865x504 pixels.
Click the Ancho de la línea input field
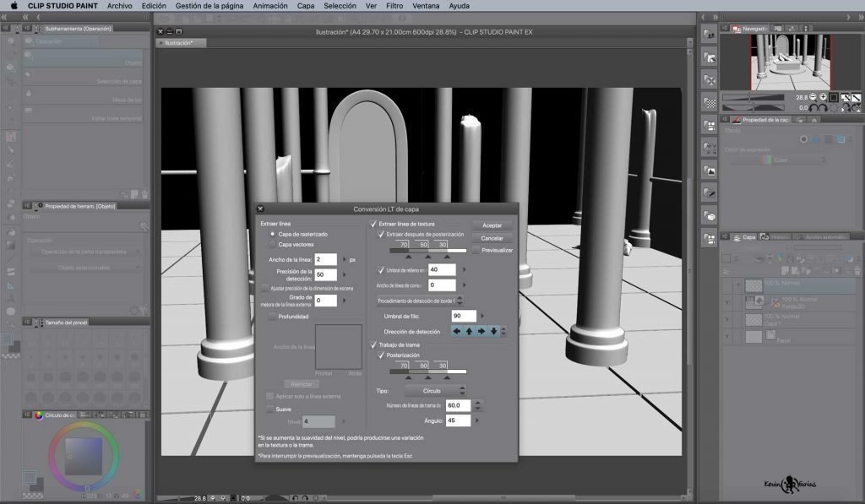(x=325, y=259)
